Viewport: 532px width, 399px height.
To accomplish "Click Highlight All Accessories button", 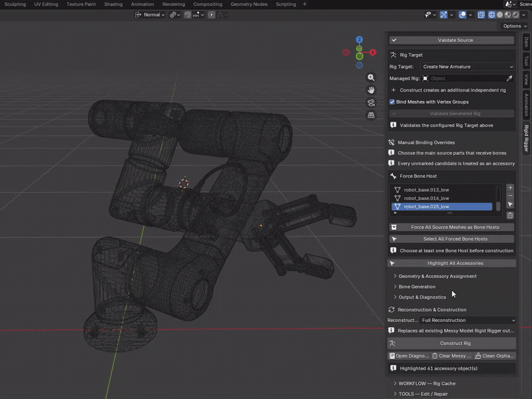I will coord(451,263).
